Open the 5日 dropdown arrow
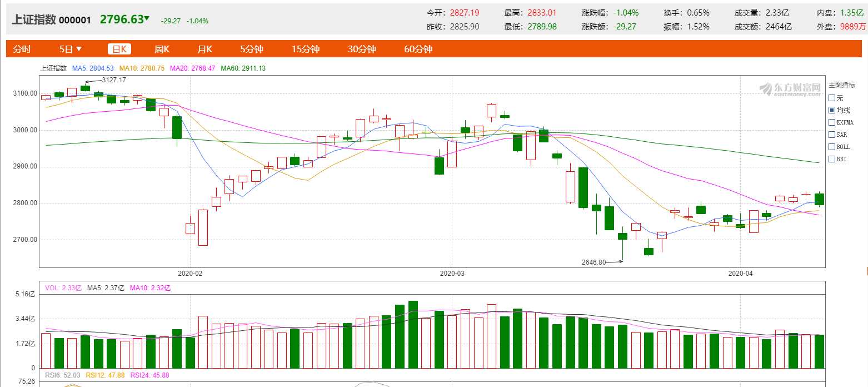868x387 pixels. (79, 49)
